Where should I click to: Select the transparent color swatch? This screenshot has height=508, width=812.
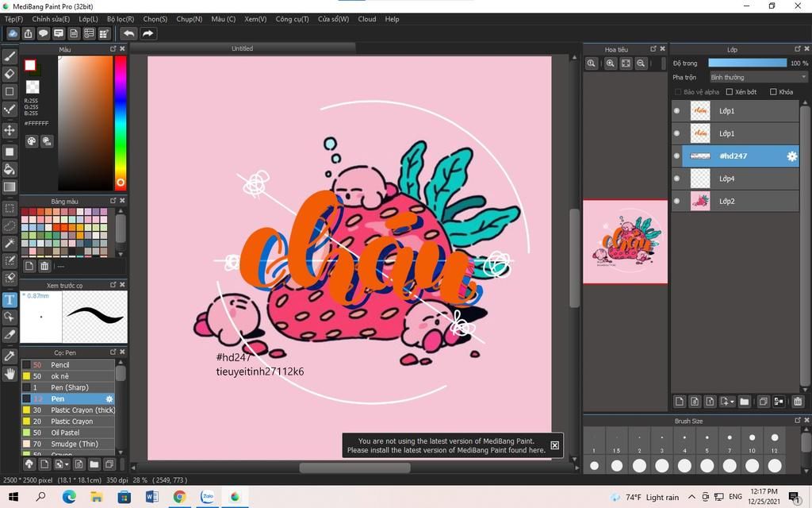coord(32,87)
